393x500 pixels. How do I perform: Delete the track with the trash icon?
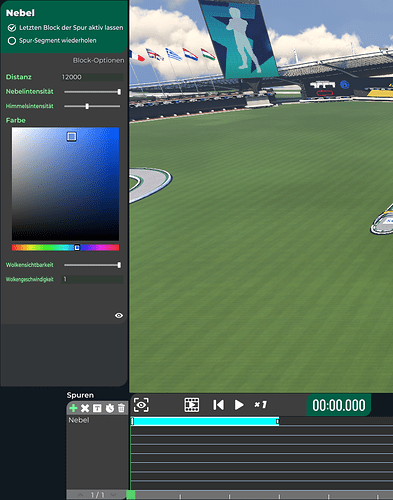coord(121,408)
